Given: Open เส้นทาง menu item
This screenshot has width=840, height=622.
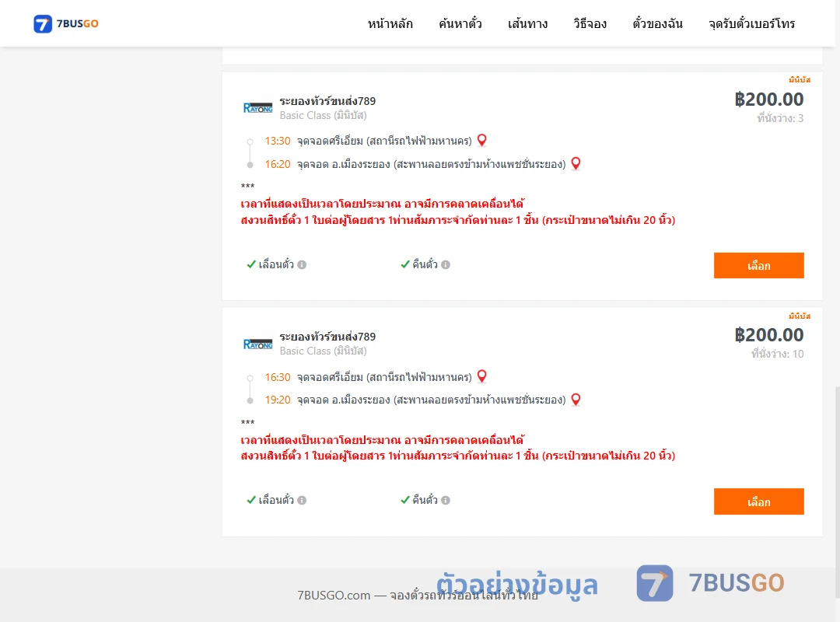Looking at the screenshot, I should pos(527,23).
